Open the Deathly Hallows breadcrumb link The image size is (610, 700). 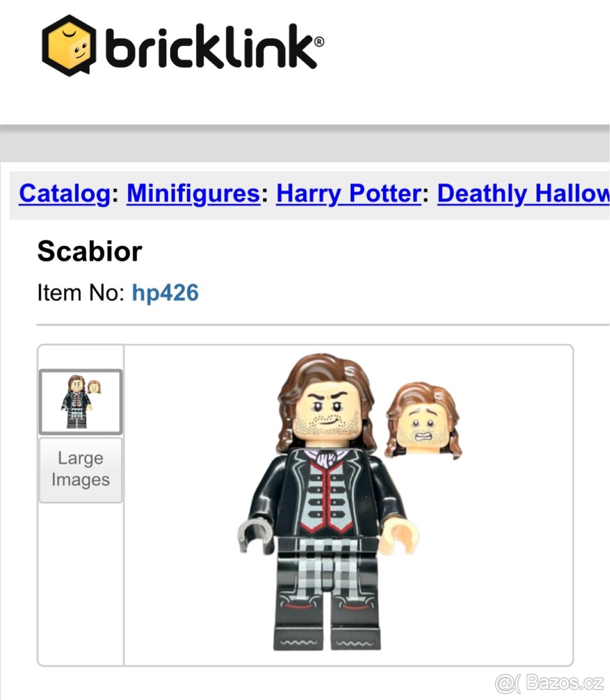coord(523,194)
